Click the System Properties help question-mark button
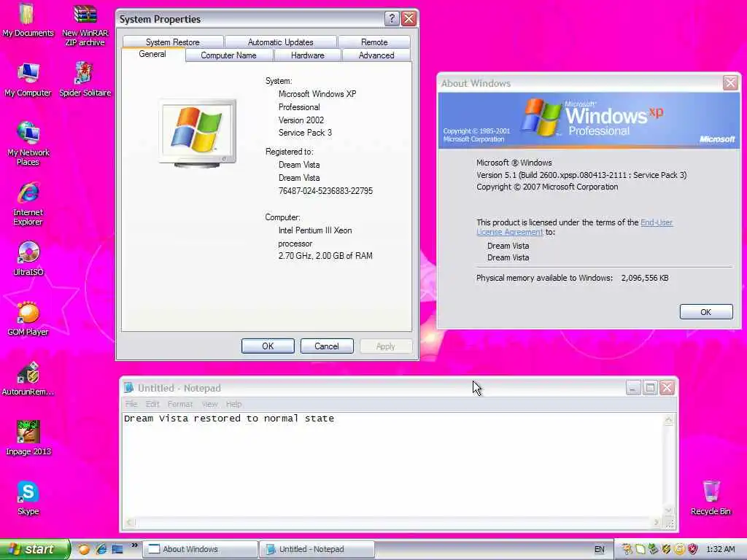747x560 pixels. [x=391, y=18]
